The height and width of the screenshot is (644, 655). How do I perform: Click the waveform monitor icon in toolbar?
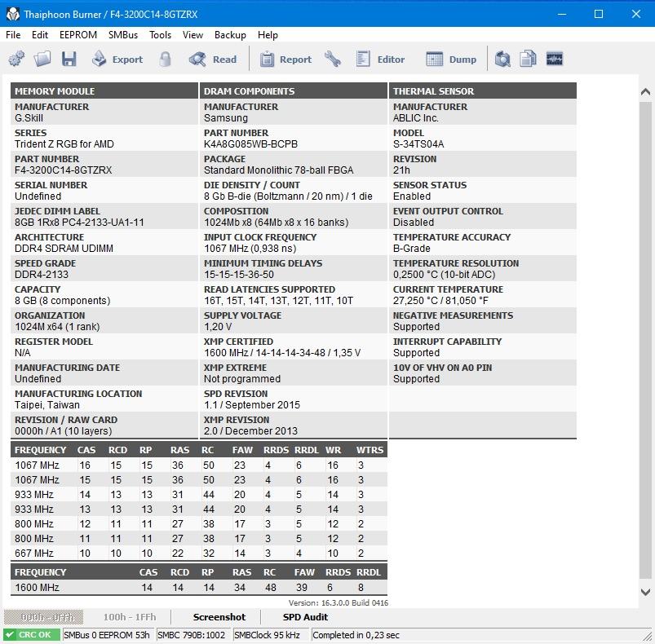(x=555, y=59)
